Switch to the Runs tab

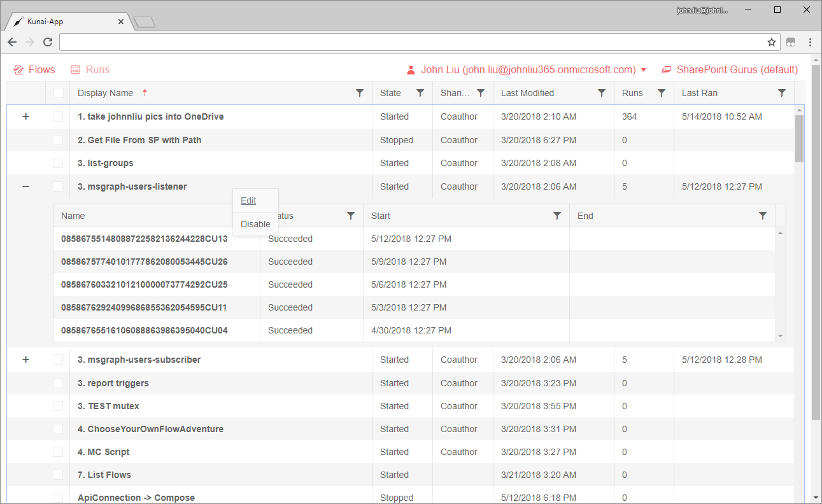pyautogui.click(x=90, y=70)
